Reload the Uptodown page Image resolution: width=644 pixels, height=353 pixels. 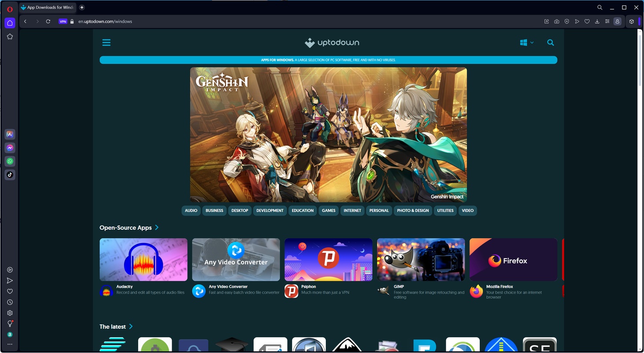click(x=48, y=21)
